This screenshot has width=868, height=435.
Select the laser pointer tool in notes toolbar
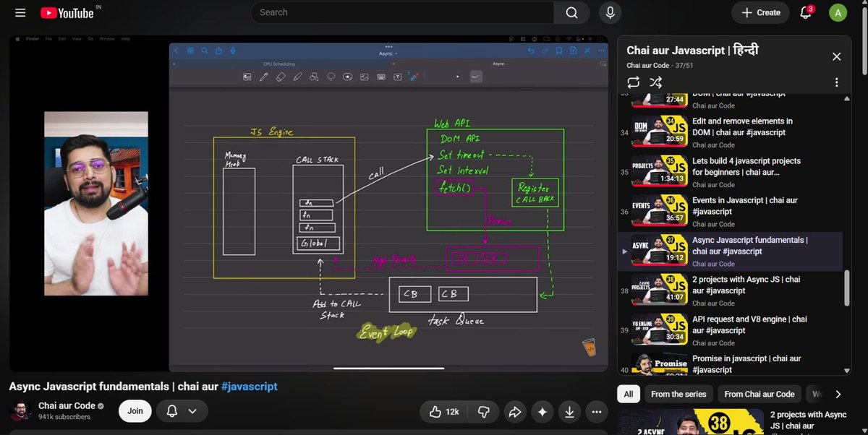[414, 77]
